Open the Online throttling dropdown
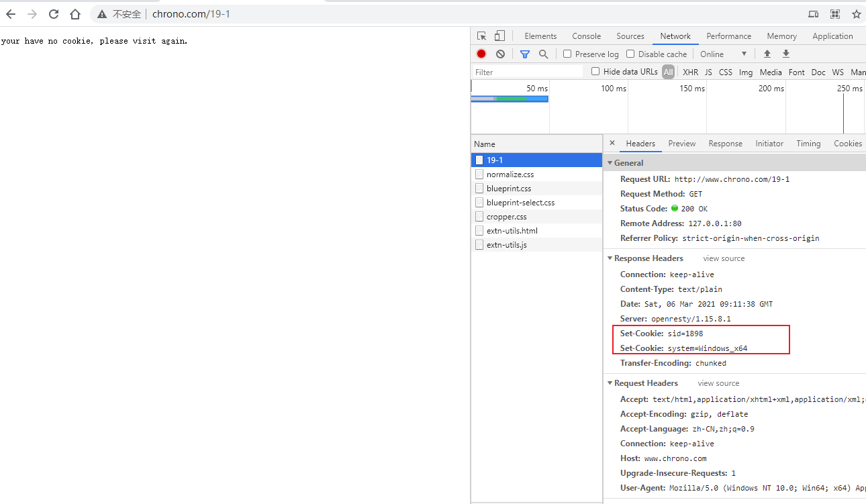866x504 pixels. coord(724,54)
